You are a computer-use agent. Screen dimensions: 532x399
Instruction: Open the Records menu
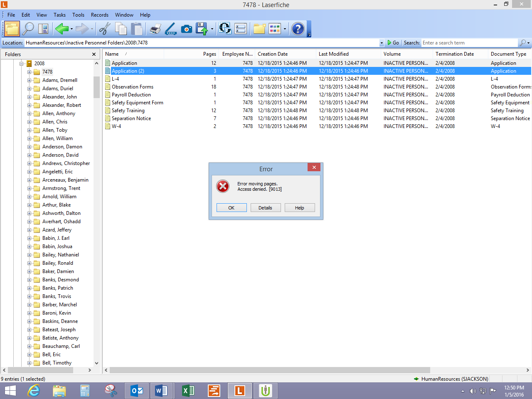pos(100,15)
